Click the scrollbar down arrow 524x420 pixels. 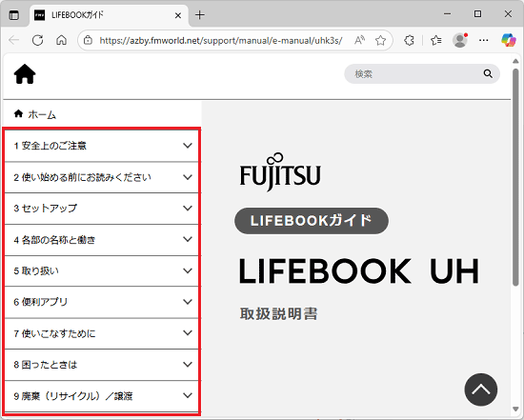515,409
